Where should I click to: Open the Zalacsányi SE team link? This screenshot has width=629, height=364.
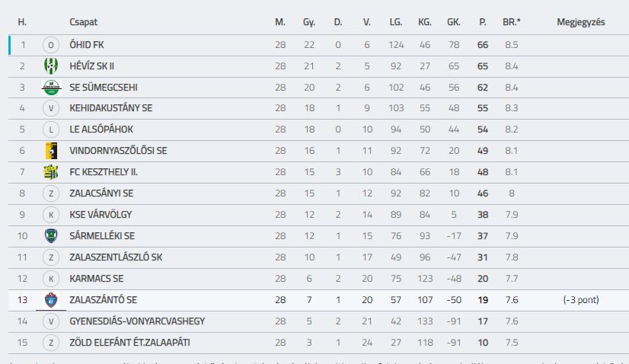(x=101, y=193)
